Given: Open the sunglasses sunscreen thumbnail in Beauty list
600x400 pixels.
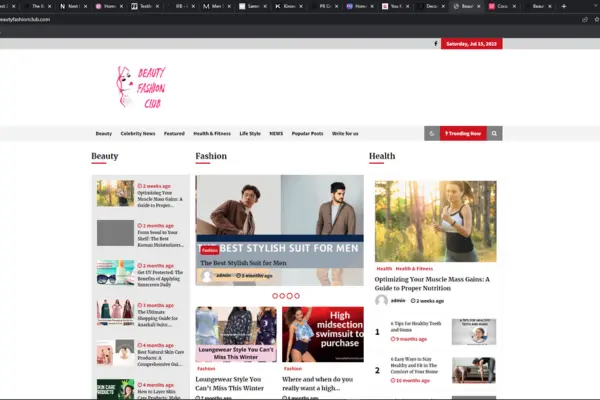Looking at the screenshot, I should 115,273.
